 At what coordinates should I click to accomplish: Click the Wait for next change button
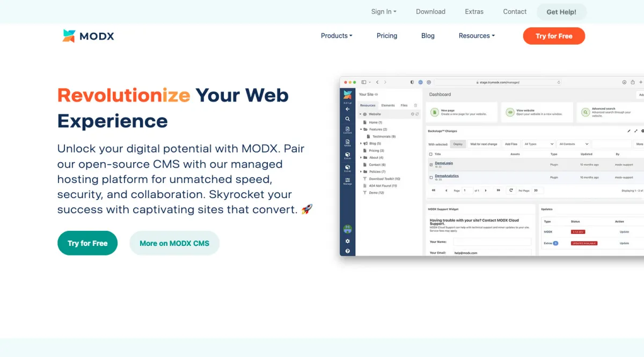point(484,144)
